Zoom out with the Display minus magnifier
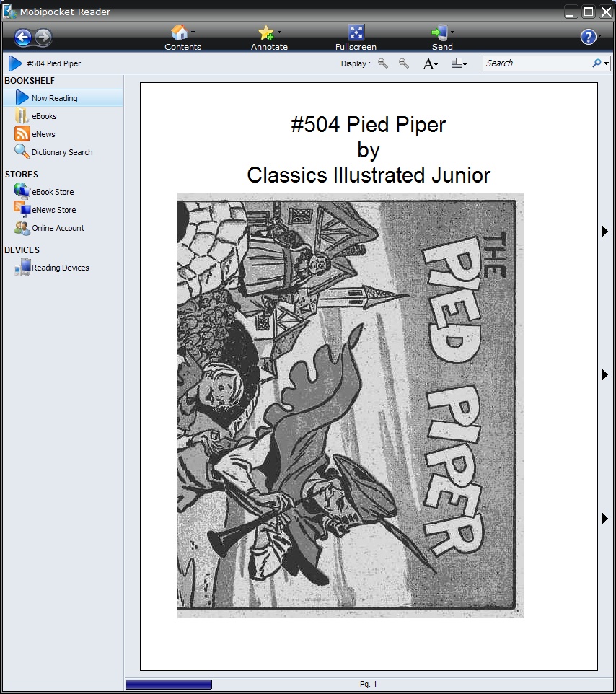This screenshot has height=694, width=616. [x=383, y=63]
